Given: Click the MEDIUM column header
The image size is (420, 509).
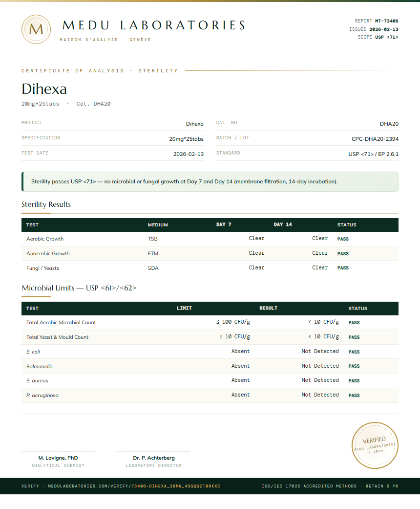Looking at the screenshot, I should pyautogui.click(x=158, y=224).
